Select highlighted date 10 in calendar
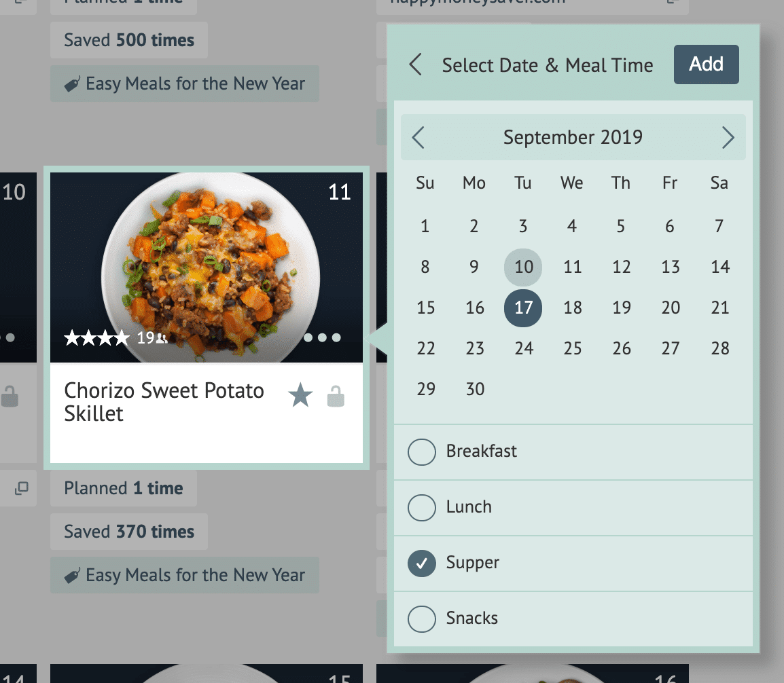 (x=524, y=267)
